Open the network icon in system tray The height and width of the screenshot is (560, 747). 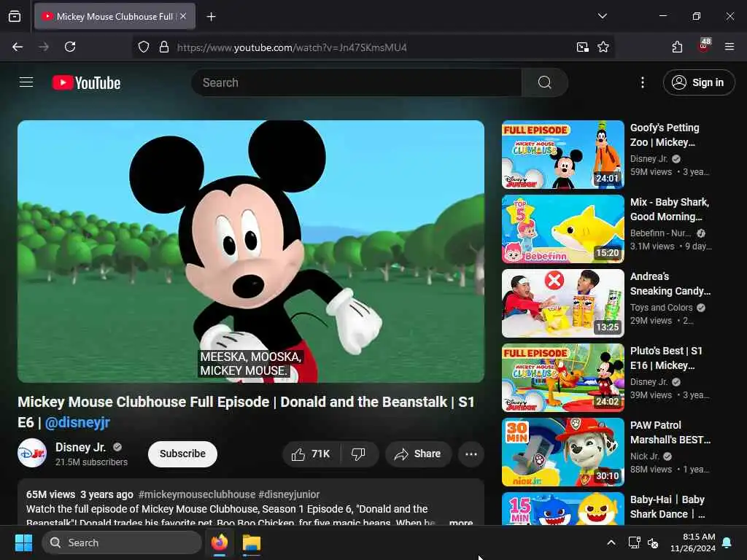click(x=634, y=542)
